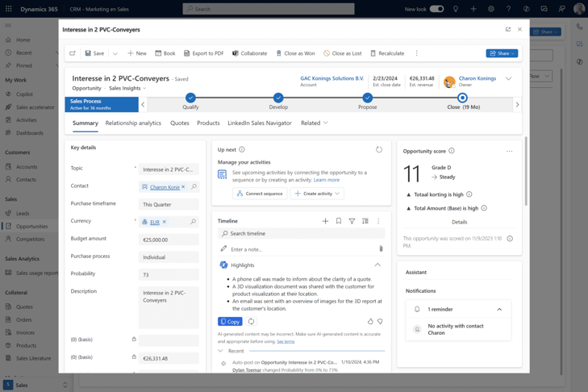
Task: Collapse the Highlights section
Action: 377,265
